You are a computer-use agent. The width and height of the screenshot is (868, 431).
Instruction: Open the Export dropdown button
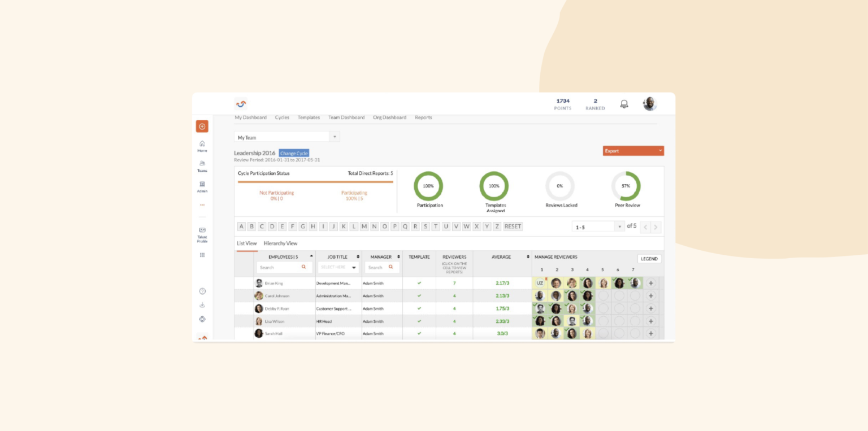click(633, 151)
